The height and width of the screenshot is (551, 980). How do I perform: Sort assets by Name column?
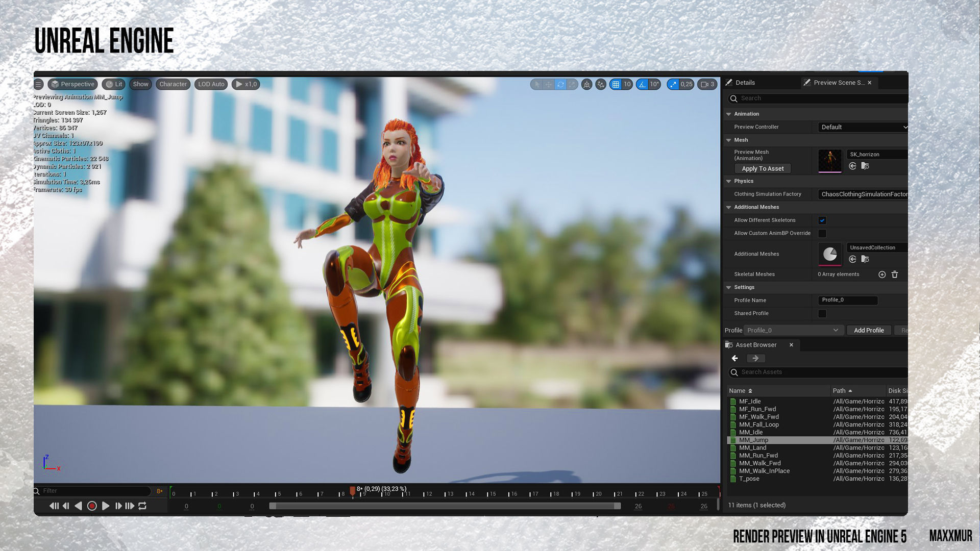click(778, 391)
